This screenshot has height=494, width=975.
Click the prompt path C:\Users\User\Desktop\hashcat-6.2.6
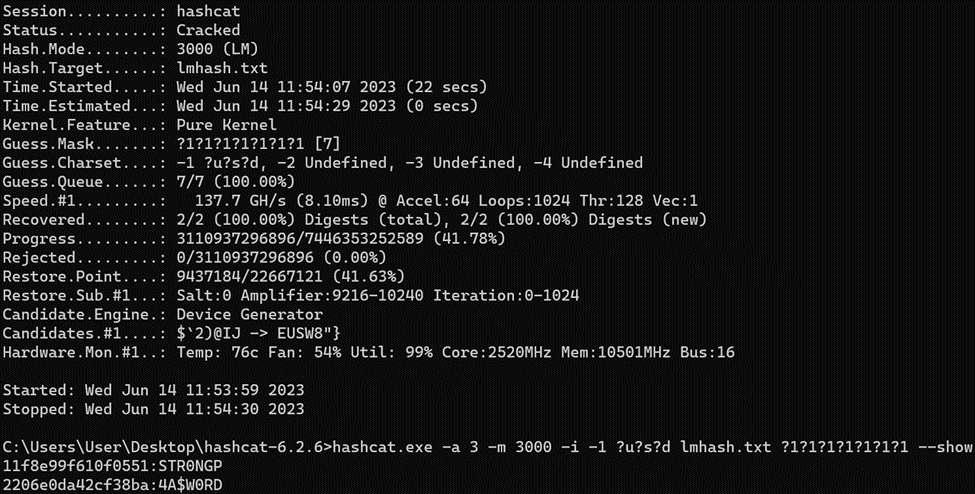162,446
